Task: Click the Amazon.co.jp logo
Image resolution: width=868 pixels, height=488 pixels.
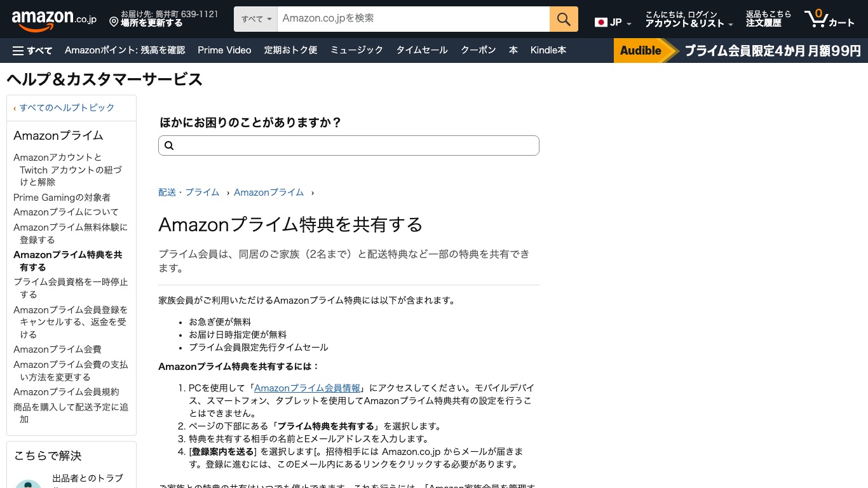Action: [x=54, y=20]
